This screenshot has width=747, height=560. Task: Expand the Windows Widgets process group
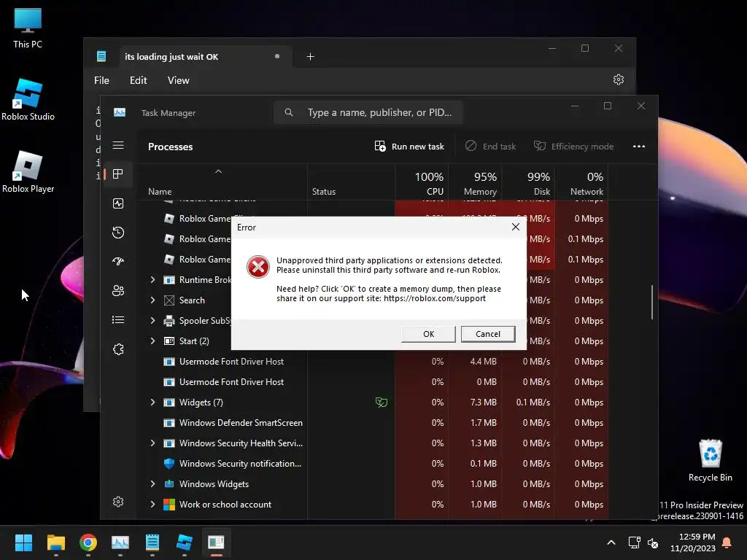pos(152,484)
